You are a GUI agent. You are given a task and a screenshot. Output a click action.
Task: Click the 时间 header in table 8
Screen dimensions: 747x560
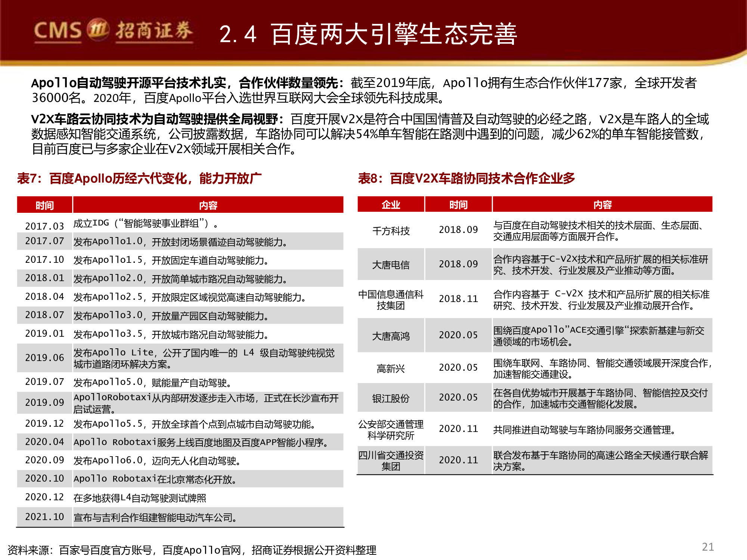click(458, 205)
